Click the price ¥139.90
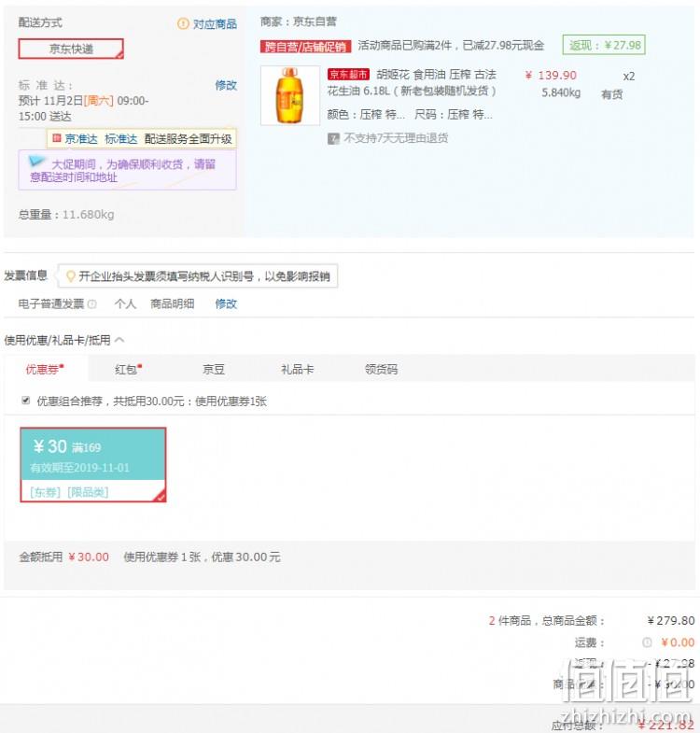 [x=551, y=76]
